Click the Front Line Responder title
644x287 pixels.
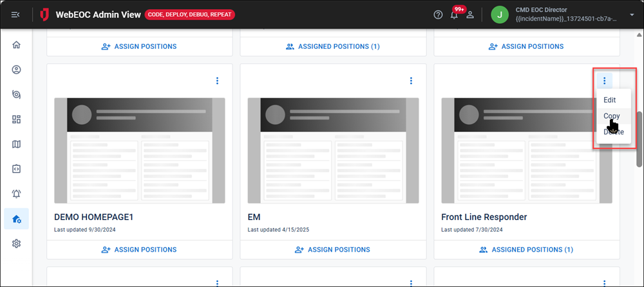[484, 218]
